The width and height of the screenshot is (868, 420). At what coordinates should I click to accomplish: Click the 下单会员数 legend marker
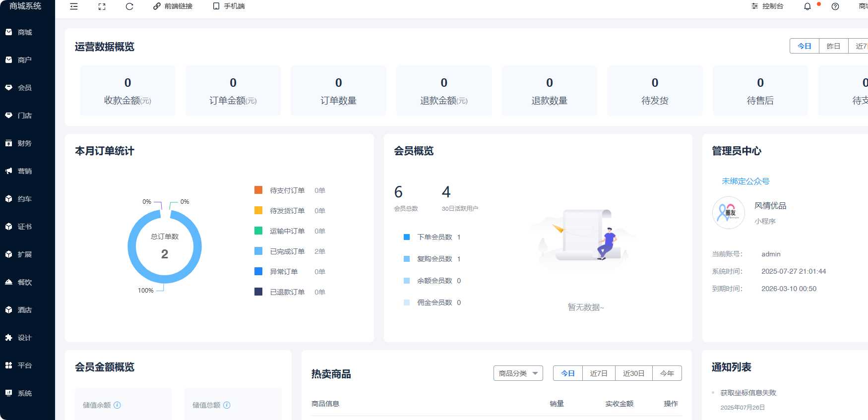click(407, 237)
